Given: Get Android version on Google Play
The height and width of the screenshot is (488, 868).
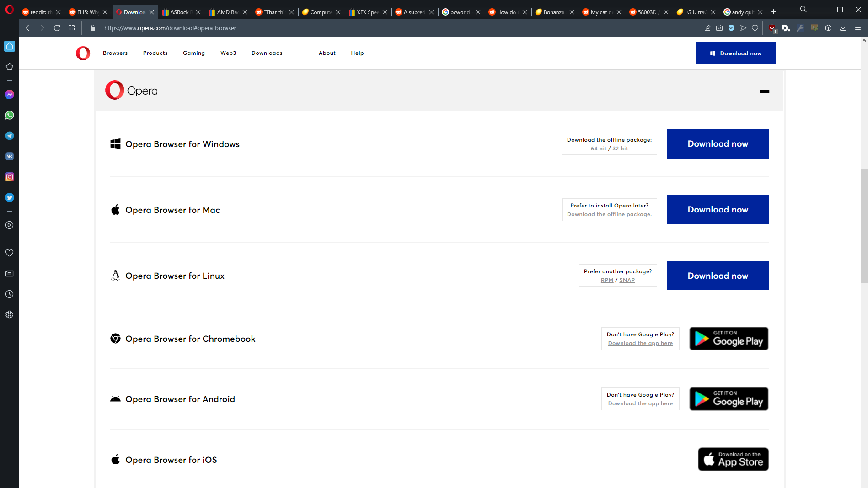Looking at the screenshot, I should click(x=729, y=399).
